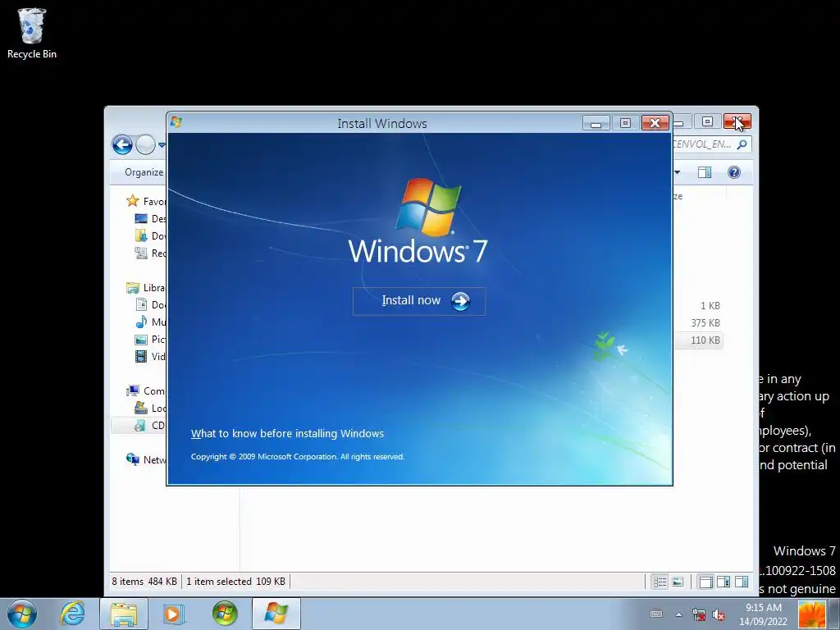
Task: Click the Install Windows title bar icon
Action: 176,123
